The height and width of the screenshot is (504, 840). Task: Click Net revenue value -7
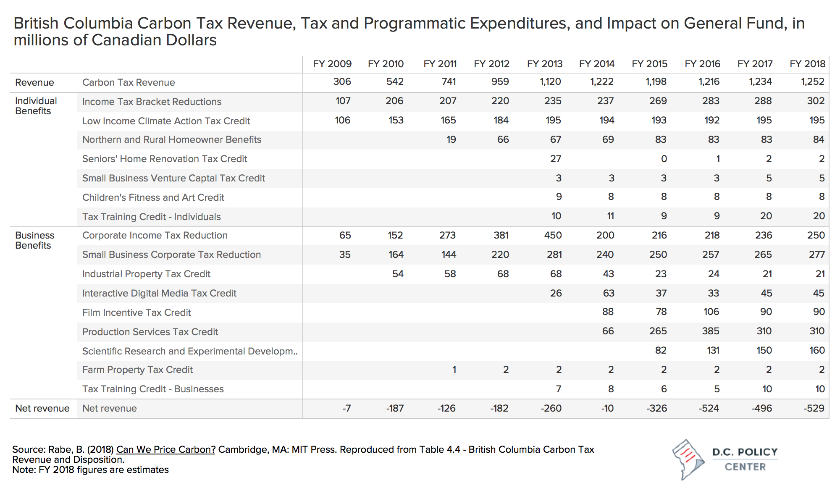[x=346, y=408]
